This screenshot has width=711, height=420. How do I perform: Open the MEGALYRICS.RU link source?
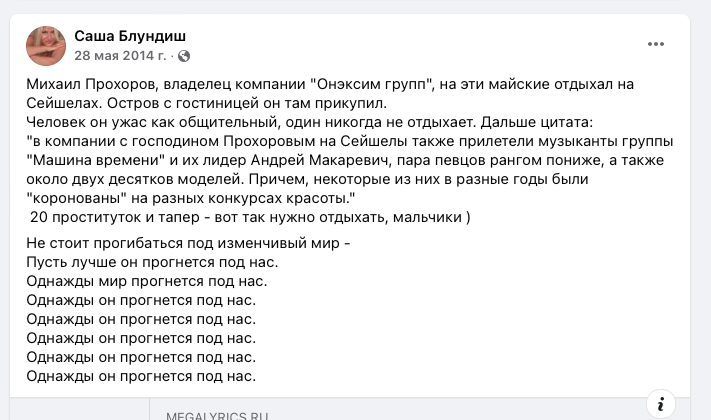(x=217, y=415)
